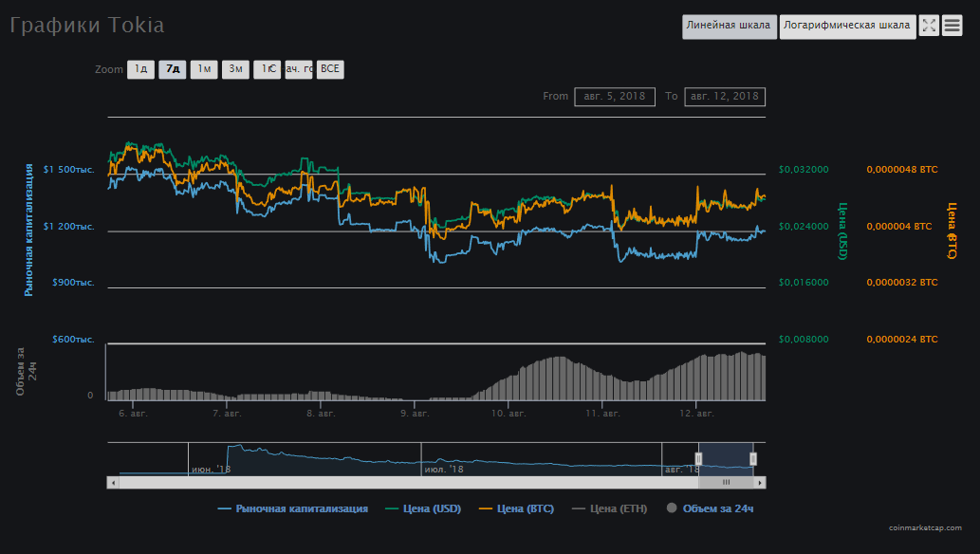
Task: Click the $1 500тыс. axis label
Action: click(x=68, y=170)
